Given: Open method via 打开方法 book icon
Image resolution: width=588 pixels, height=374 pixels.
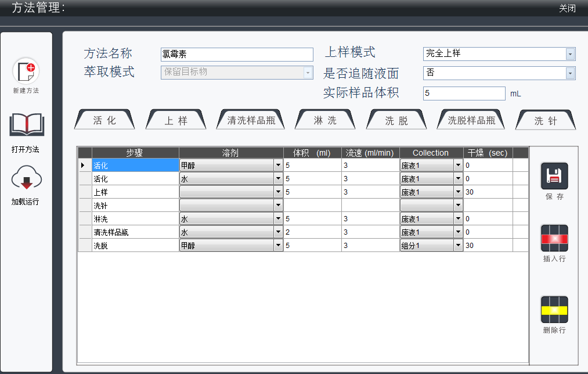Looking at the screenshot, I should tap(26, 125).
